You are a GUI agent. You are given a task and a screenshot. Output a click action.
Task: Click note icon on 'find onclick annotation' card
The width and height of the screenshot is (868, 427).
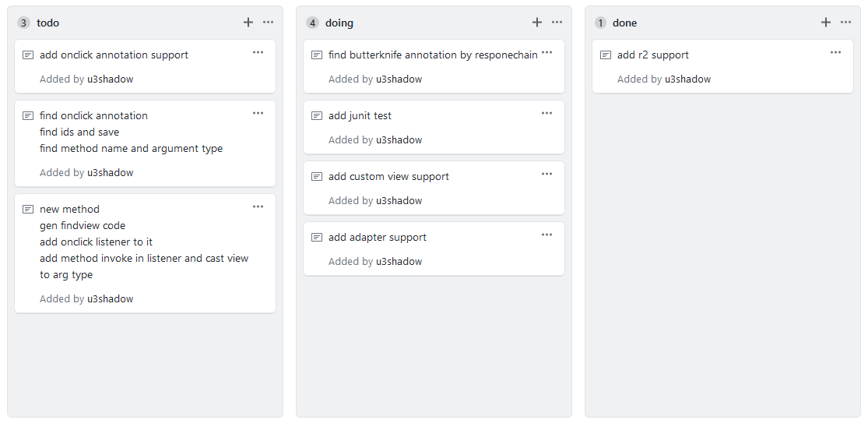click(28, 116)
